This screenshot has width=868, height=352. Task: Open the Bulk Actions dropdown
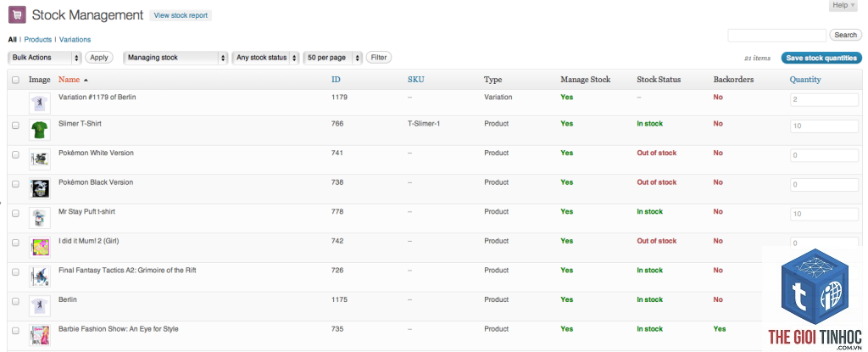pyautogui.click(x=45, y=58)
